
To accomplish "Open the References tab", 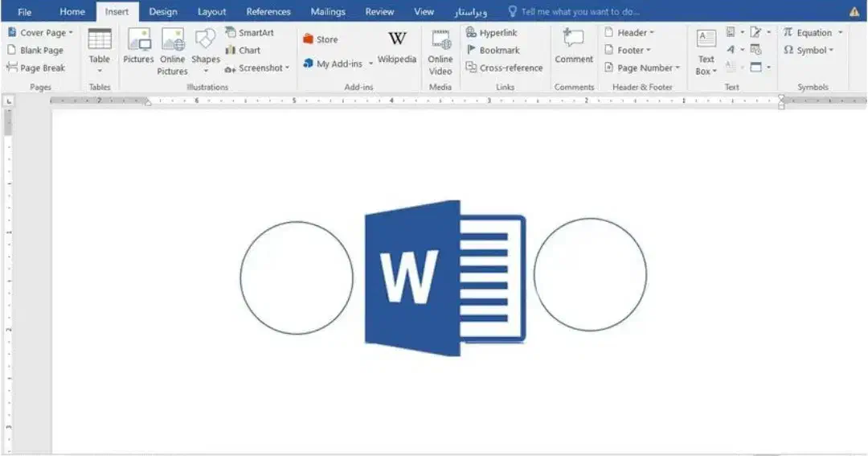I will pos(268,12).
